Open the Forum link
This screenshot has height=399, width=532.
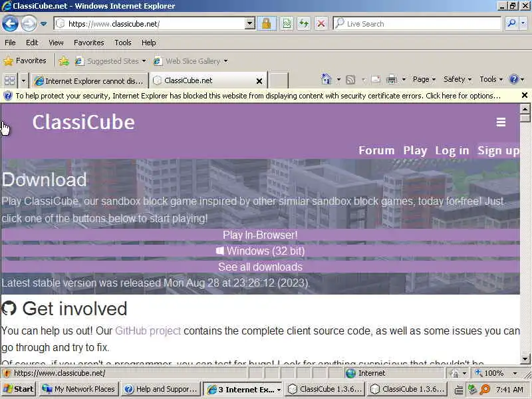(x=376, y=150)
